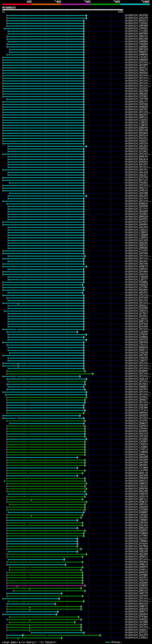Click hit label UniRef100_C4M912
152x644 pixels.
coord(136,638)
